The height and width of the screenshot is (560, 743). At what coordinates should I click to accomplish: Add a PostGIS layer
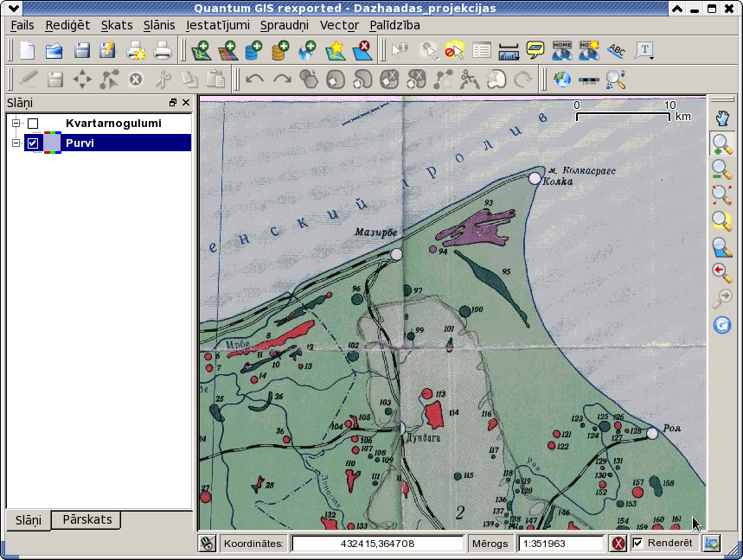tap(254, 50)
